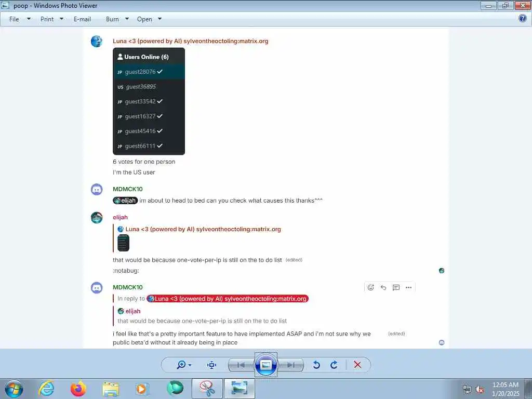Click the ':notabug:' text
The image size is (532, 399).
click(126, 270)
